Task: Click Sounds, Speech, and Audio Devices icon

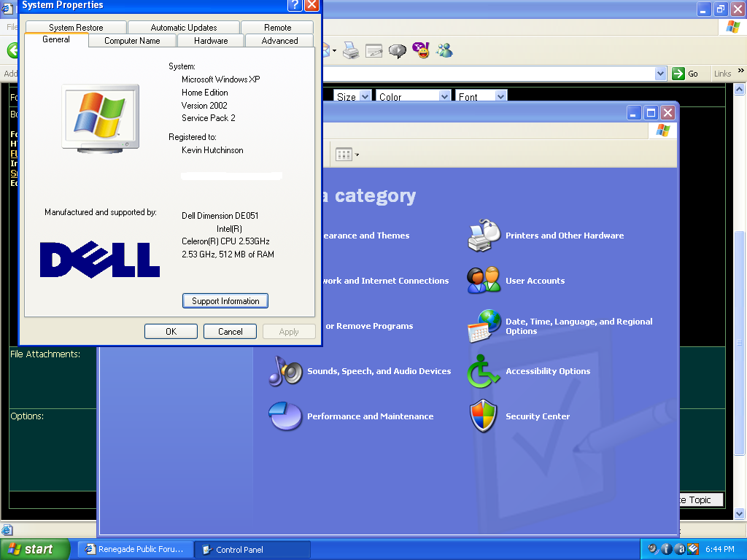Action: (x=285, y=371)
